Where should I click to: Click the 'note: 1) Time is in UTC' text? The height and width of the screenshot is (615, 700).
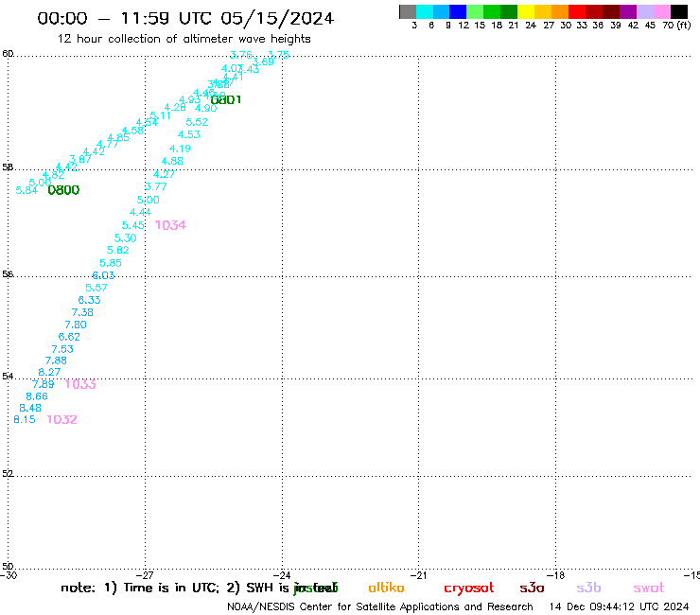[140, 588]
